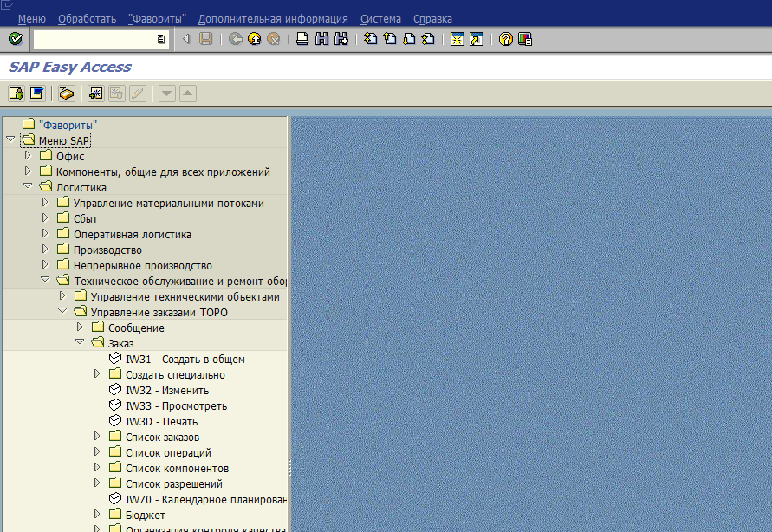
Task: Expand the Бюджет folder node
Action: point(97,515)
